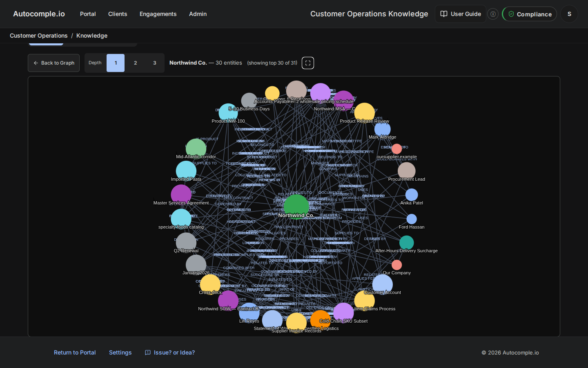
Task: Select the Crestline Logistics orange node
Action: tap(321, 320)
